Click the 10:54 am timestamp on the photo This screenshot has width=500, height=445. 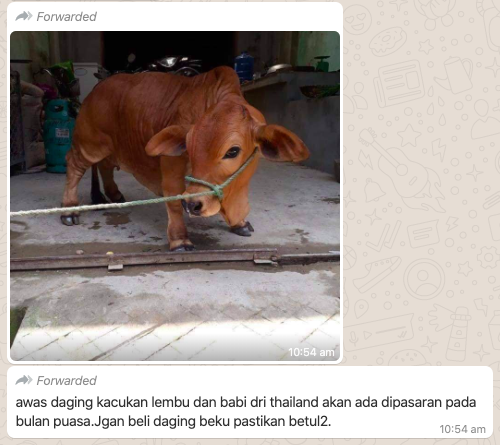pos(311,352)
